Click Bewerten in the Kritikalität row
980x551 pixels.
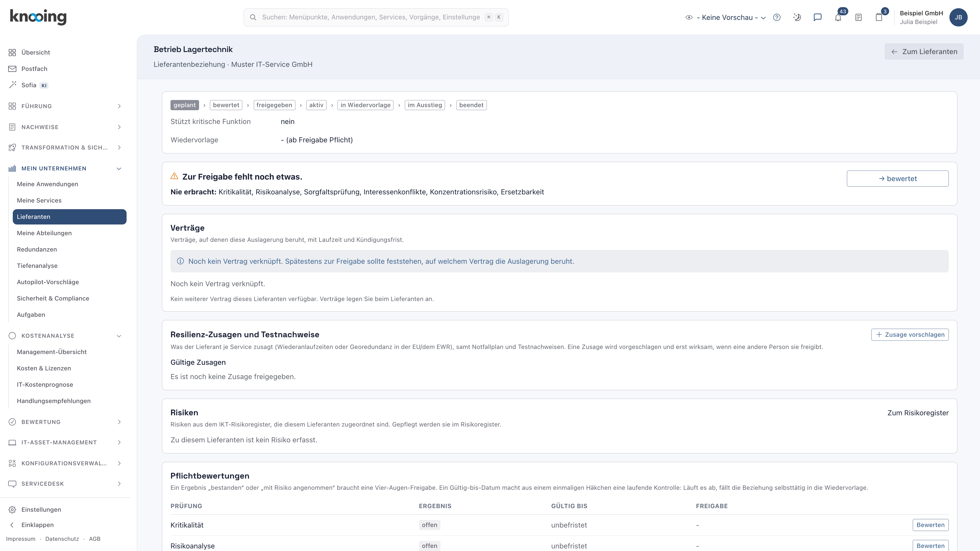click(x=930, y=525)
